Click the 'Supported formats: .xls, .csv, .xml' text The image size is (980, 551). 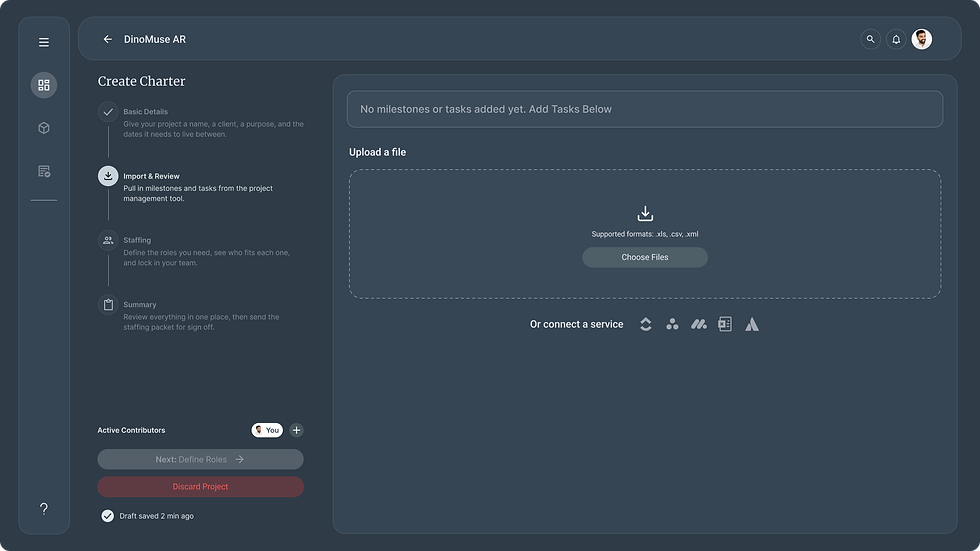coord(645,234)
